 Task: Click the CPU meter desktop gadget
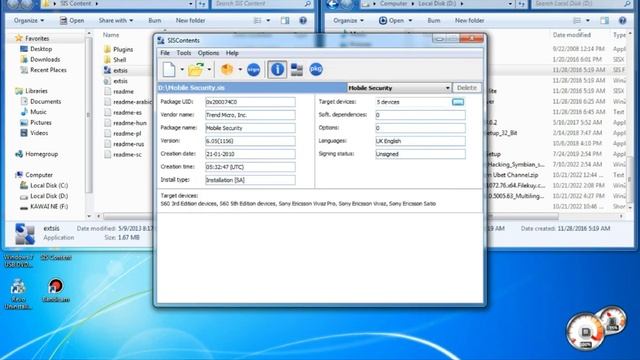(x=586, y=331)
